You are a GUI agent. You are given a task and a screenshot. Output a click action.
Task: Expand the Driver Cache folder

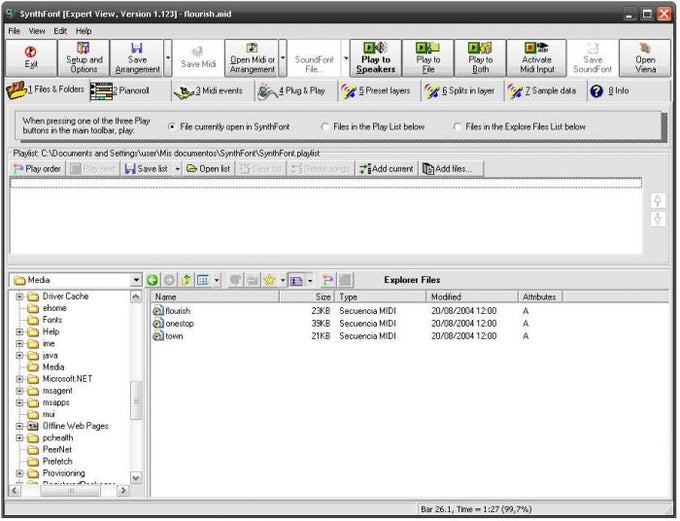click(x=20, y=297)
